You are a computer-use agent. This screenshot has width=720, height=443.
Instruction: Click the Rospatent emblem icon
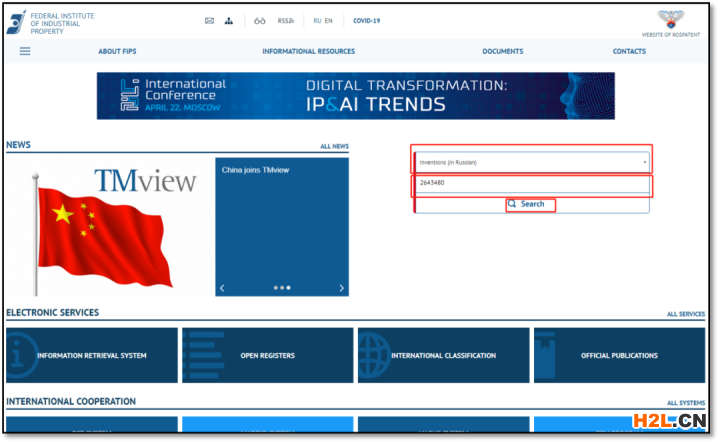pyautogui.click(x=673, y=19)
